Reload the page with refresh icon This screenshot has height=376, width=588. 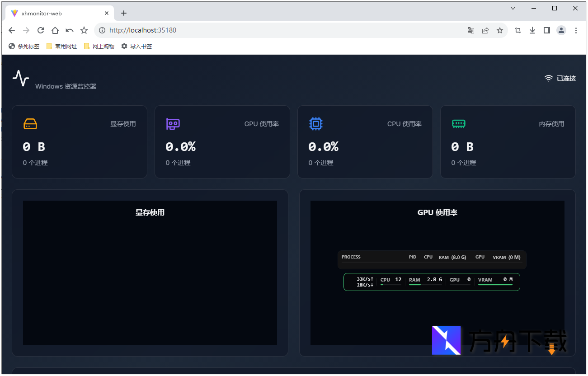[x=41, y=30]
